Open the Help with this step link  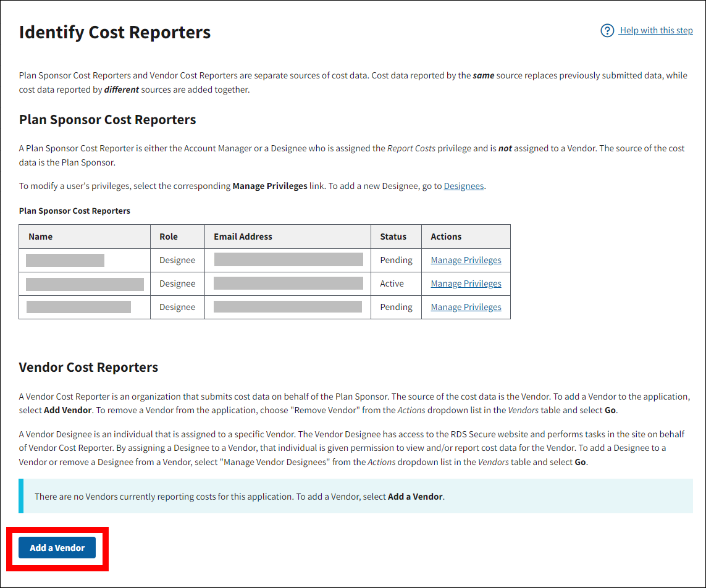(656, 31)
